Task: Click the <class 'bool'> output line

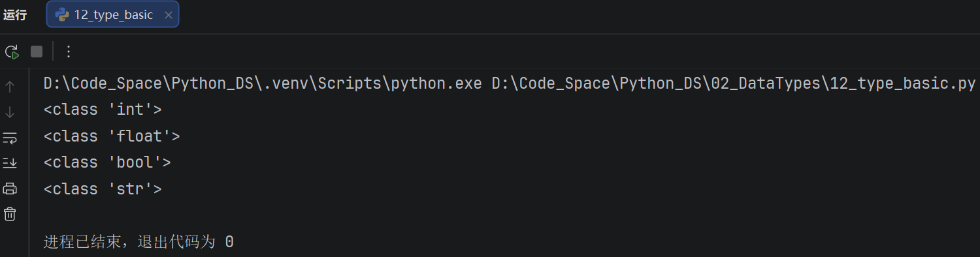Action: (107, 162)
